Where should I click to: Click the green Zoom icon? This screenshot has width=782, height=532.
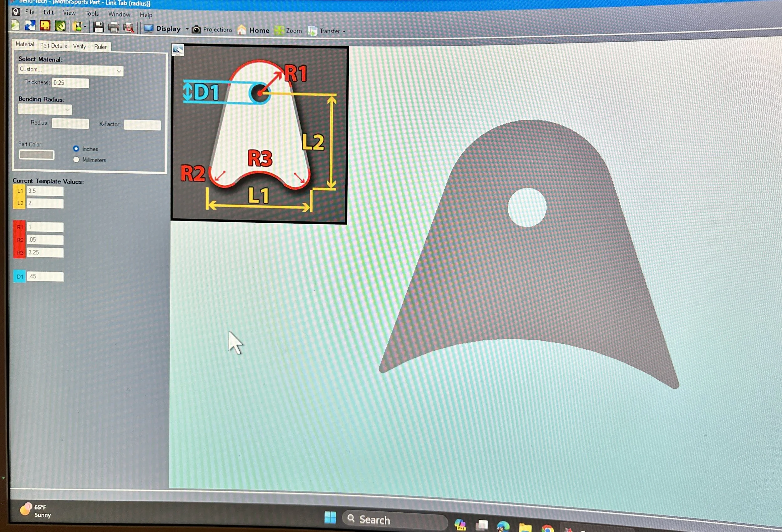[279, 31]
